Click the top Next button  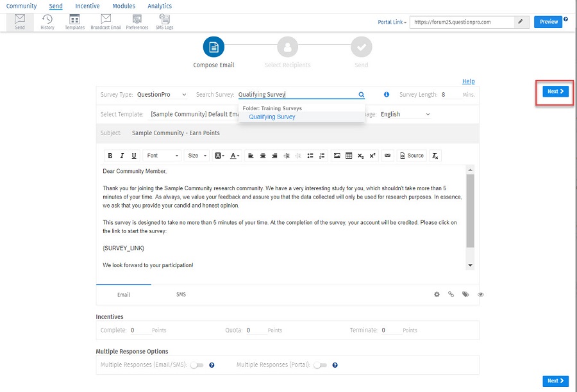(x=556, y=92)
